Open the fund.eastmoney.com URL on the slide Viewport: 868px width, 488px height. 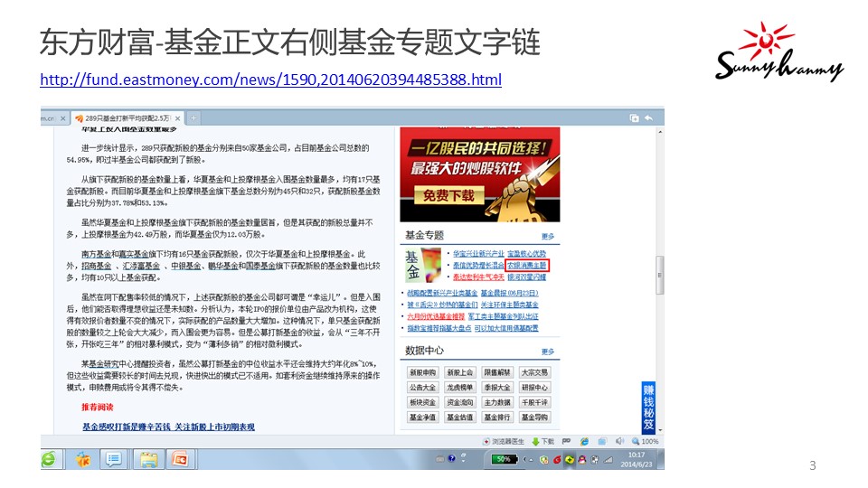click(270, 80)
